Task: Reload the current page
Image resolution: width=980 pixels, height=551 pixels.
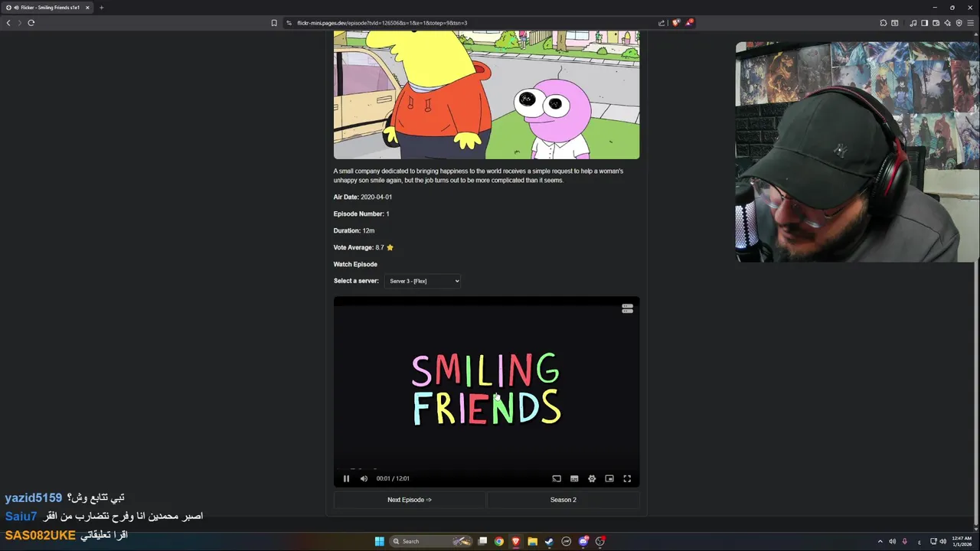Action: coord(31,23)
